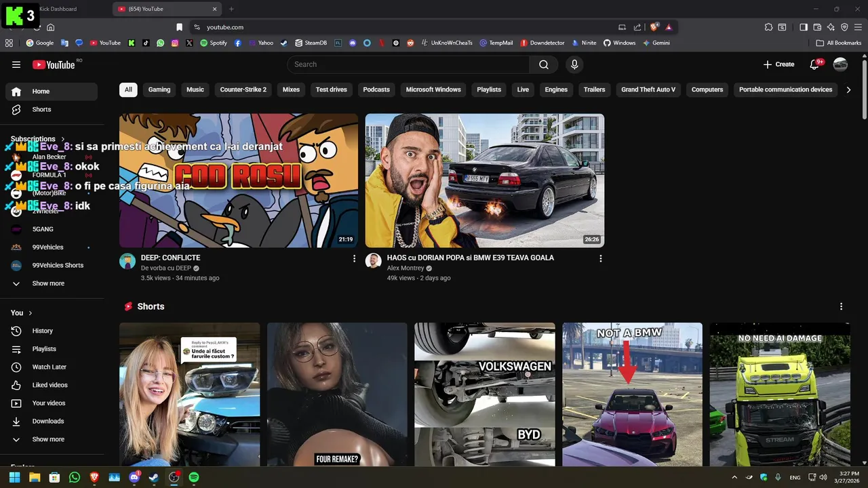This screenshot has height=488, width=868.
Task: Open the 5GANG subscription
Action: click(x=52, y=229)
